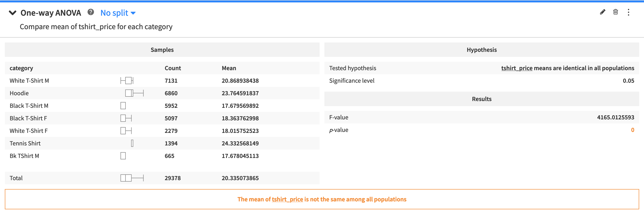Image resolution: width=644 pixels, height=218 pixels.
Task: Open help for One-way ANOVA
Action: point(90,12)
